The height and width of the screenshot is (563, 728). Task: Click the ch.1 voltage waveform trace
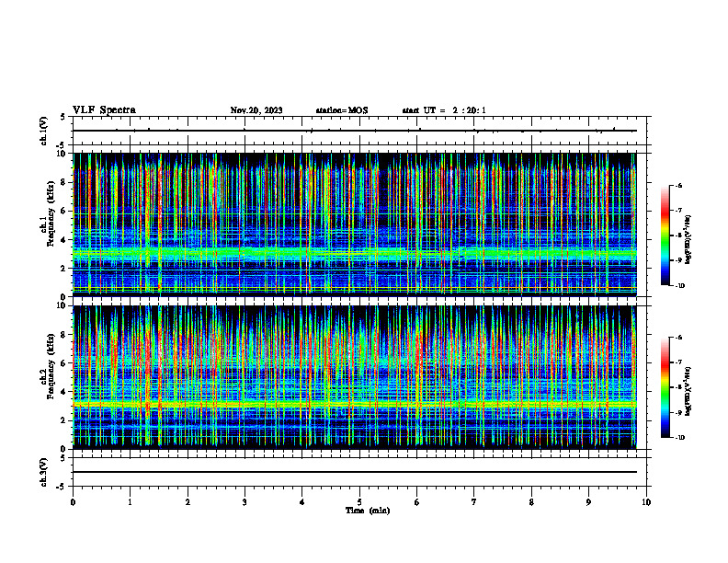[355, 131]
